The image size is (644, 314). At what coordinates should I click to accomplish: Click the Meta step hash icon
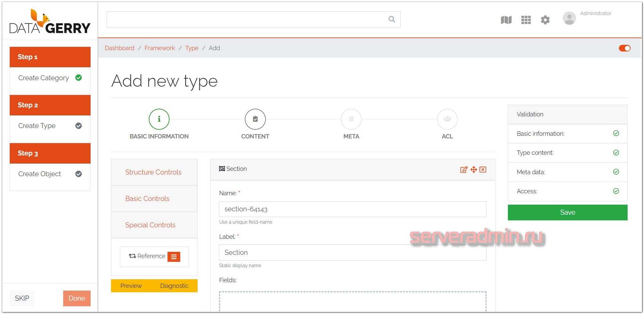[351, 119]
